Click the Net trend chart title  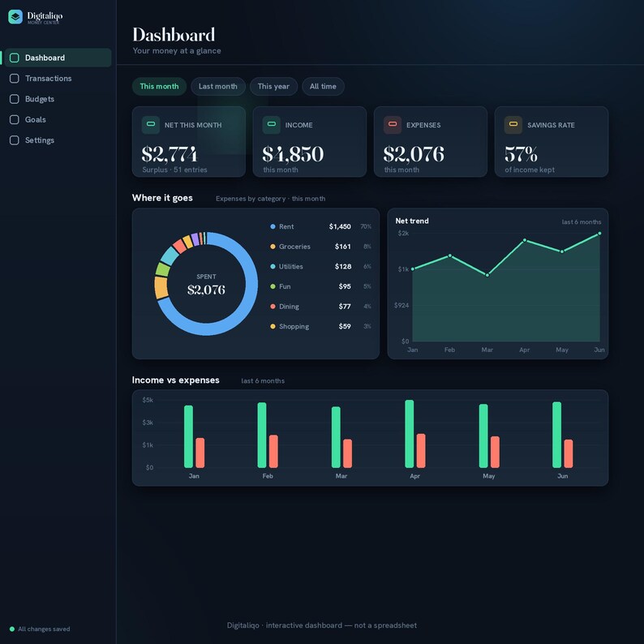412,221
